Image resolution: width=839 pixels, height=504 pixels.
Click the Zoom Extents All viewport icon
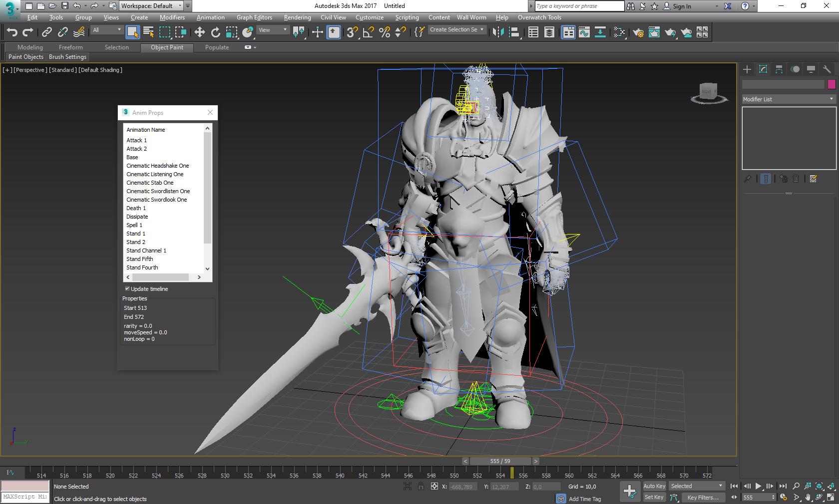831,486
